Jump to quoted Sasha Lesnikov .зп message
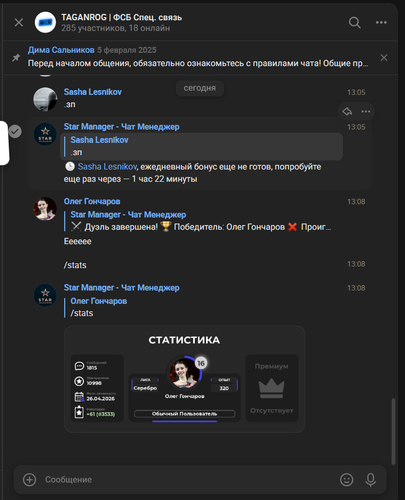405x500 pixels. coord(201,146)
